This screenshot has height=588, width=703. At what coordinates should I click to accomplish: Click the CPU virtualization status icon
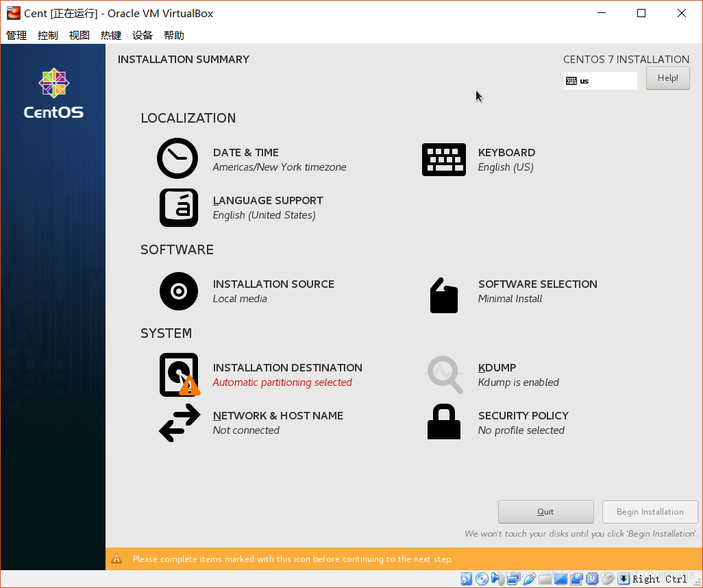[x=592, y=578]
